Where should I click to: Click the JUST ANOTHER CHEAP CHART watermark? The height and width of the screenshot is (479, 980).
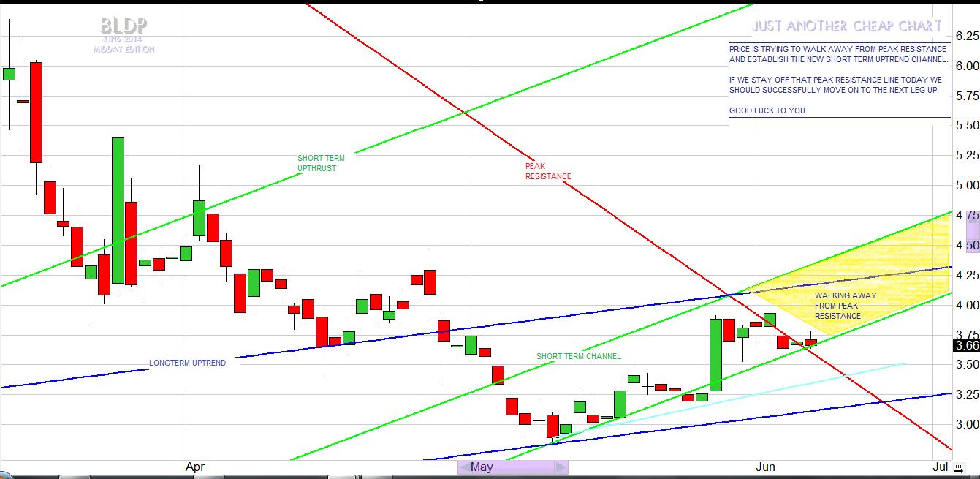846,26
